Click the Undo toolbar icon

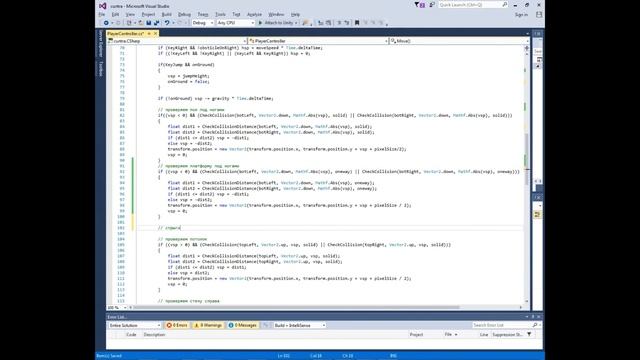[167, 23]
